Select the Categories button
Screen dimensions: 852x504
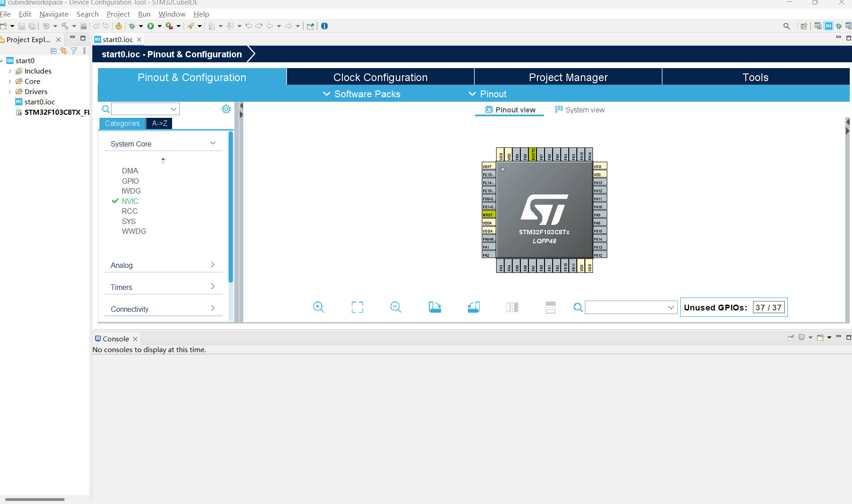click(122, 123)
